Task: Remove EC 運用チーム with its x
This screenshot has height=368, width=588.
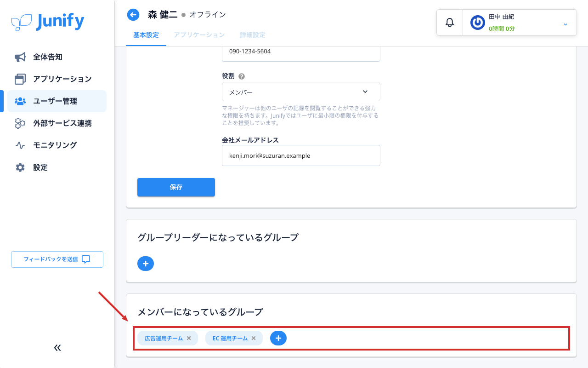Action: 253,338
